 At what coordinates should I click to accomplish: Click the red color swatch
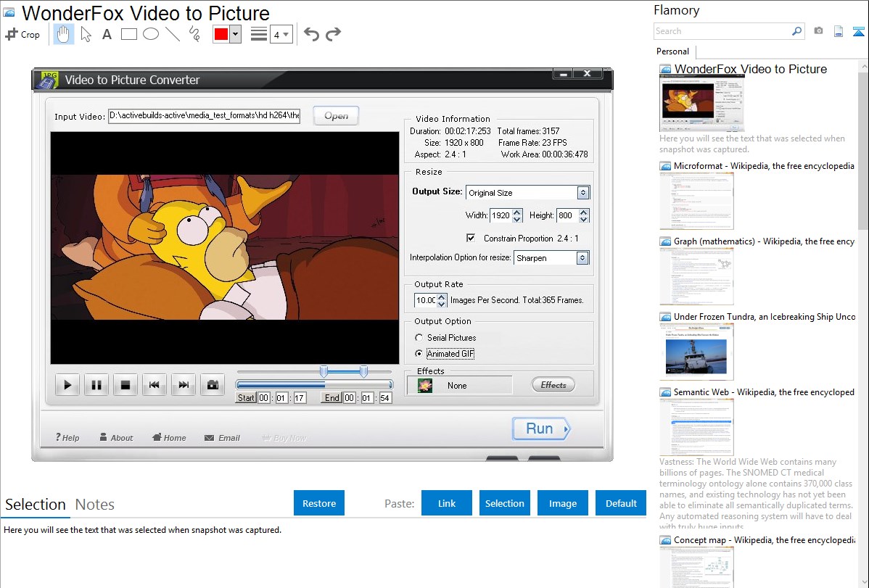click(221, 34)
